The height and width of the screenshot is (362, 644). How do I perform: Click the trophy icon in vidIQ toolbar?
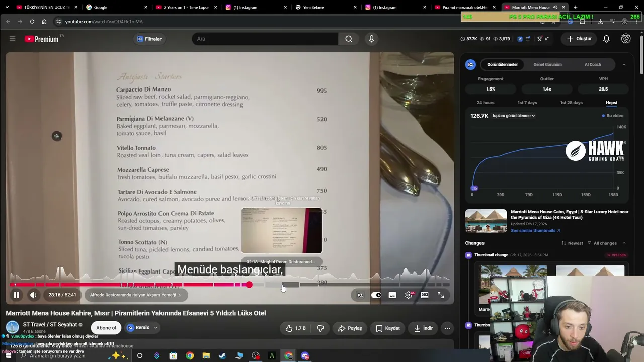539,39
